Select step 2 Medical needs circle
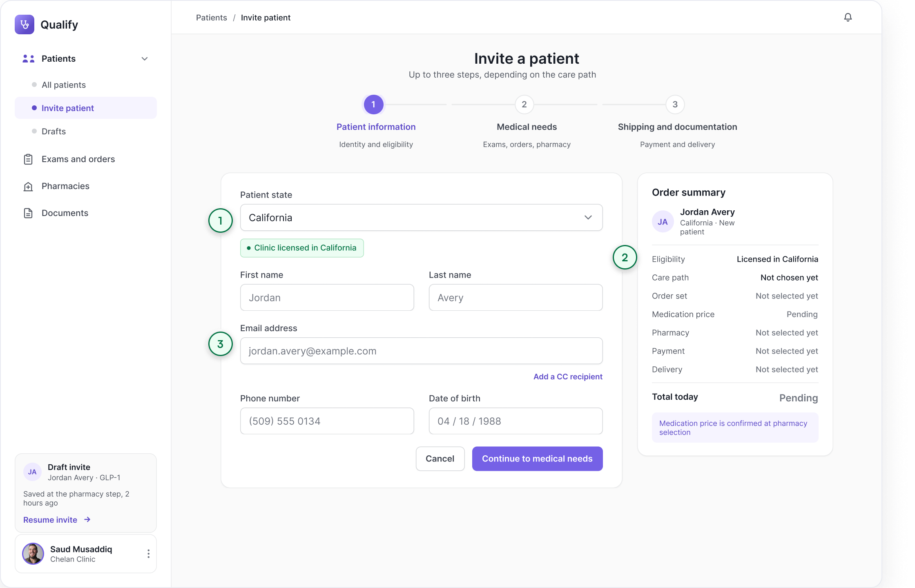The width and height of the screenshot is (915, 588). [524, 105]
